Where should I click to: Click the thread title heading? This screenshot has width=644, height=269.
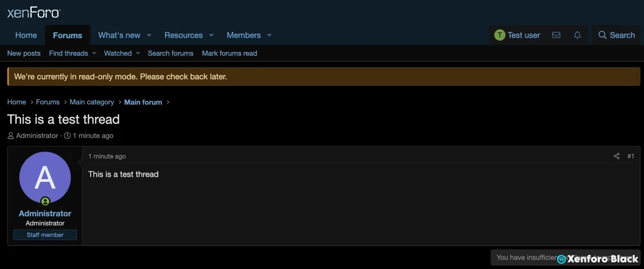point(63,119)
